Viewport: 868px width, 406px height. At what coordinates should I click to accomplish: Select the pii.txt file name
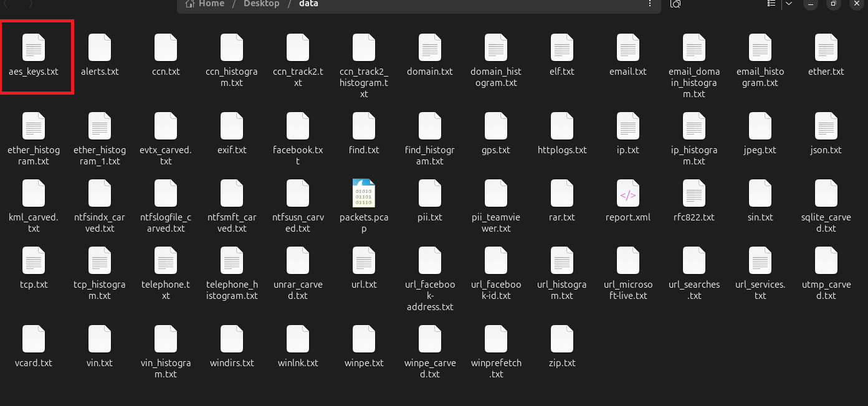(430, 217)
